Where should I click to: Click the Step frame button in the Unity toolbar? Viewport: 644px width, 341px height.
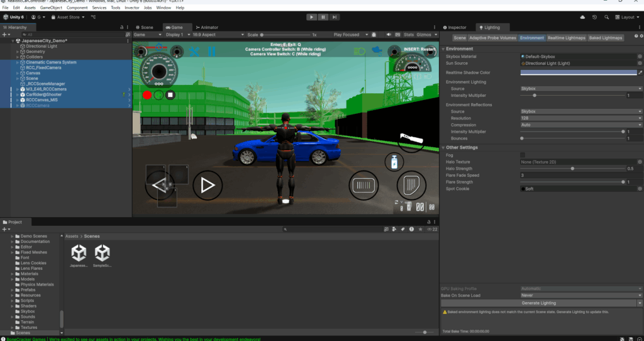point(335,17)
